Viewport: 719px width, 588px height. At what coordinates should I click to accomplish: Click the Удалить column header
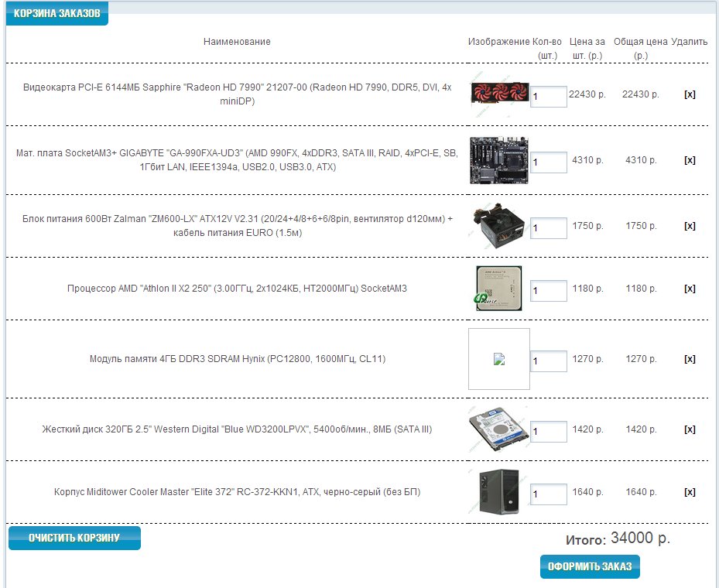tap(689, 42)
